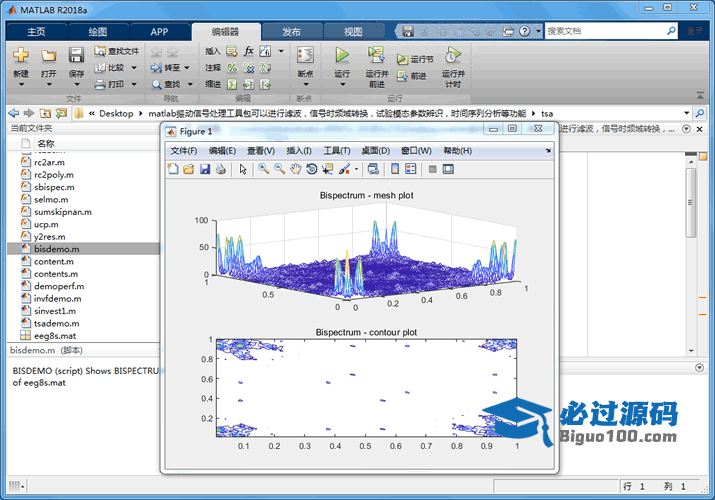Click Figure 1 print figure icon

coord(221,169)
